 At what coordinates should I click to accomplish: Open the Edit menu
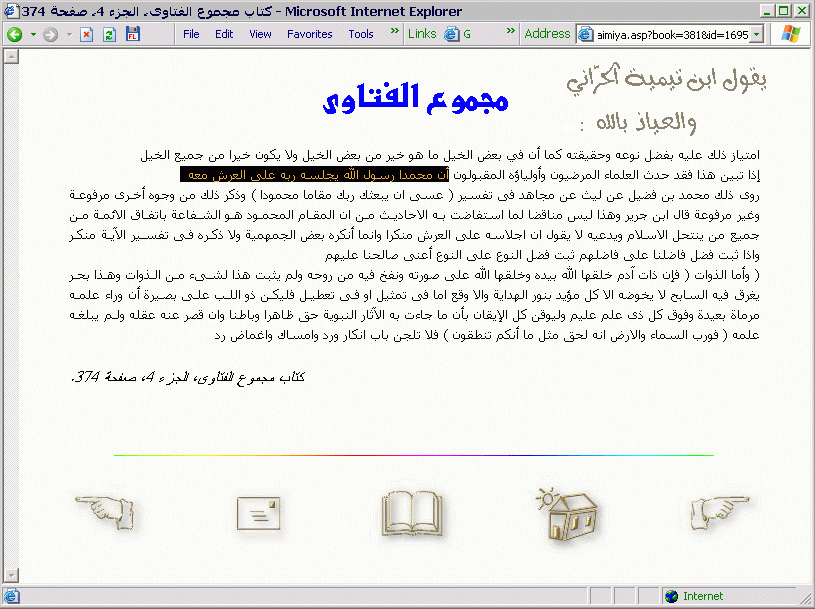pos(224,34)
